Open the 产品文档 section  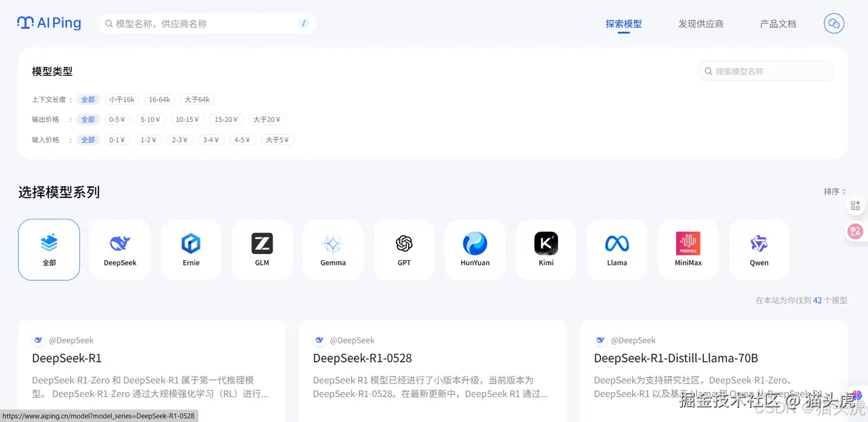pos(777,24)
